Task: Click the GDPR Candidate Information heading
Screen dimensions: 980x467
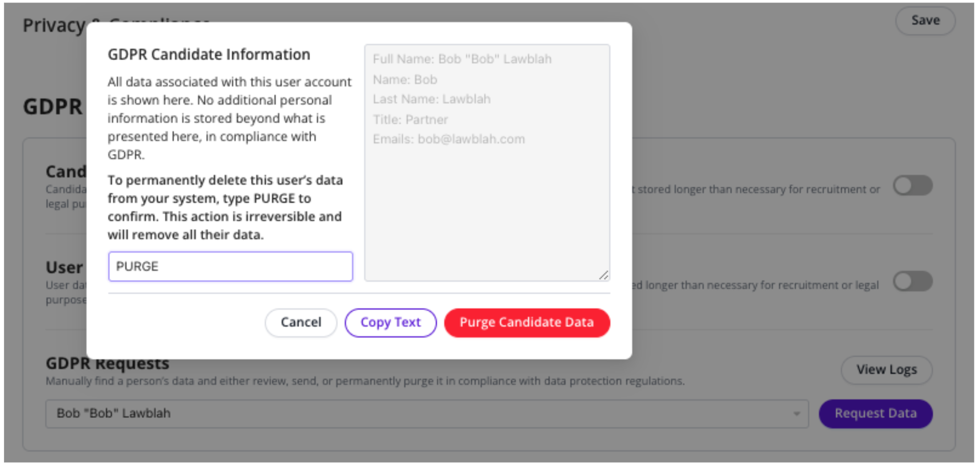Action: click(x=209, y=55)
